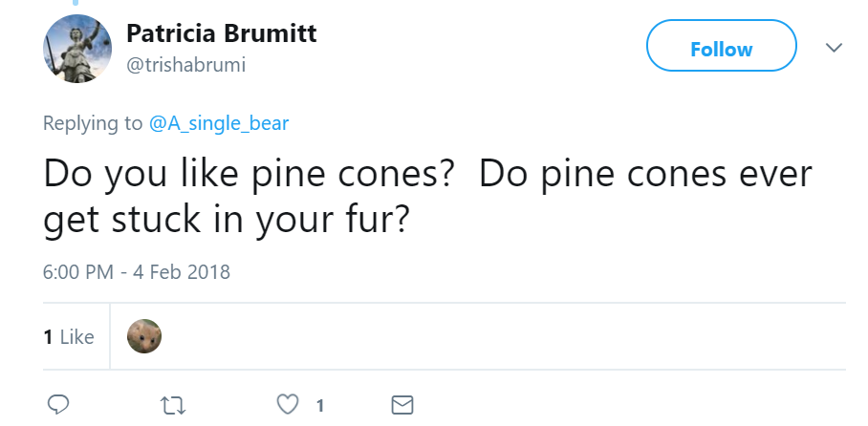Show who liked via the "1 Like" link
Screen dimensions: 868x426
coord(69,337)
